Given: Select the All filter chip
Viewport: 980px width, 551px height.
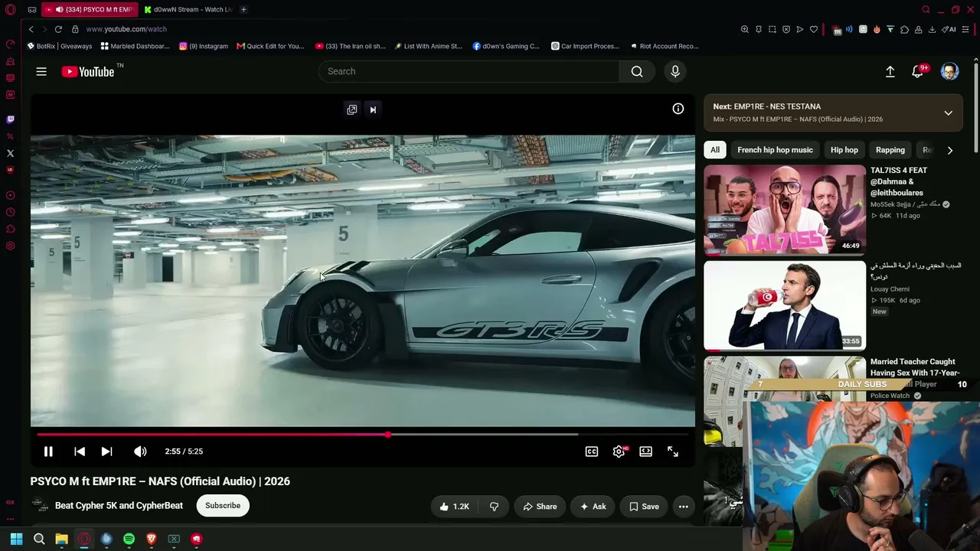Looking at the screenshot, I should [715, 150].
